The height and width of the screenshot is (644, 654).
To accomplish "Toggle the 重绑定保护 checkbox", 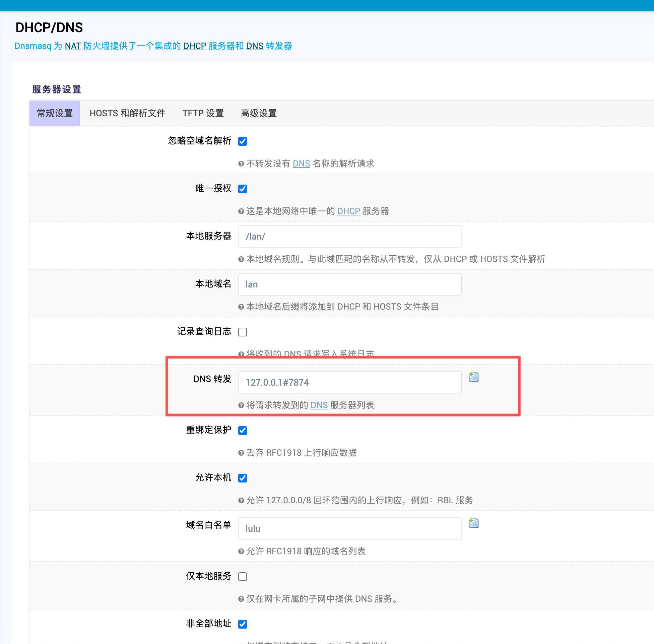I will click(x=243, y=430).
